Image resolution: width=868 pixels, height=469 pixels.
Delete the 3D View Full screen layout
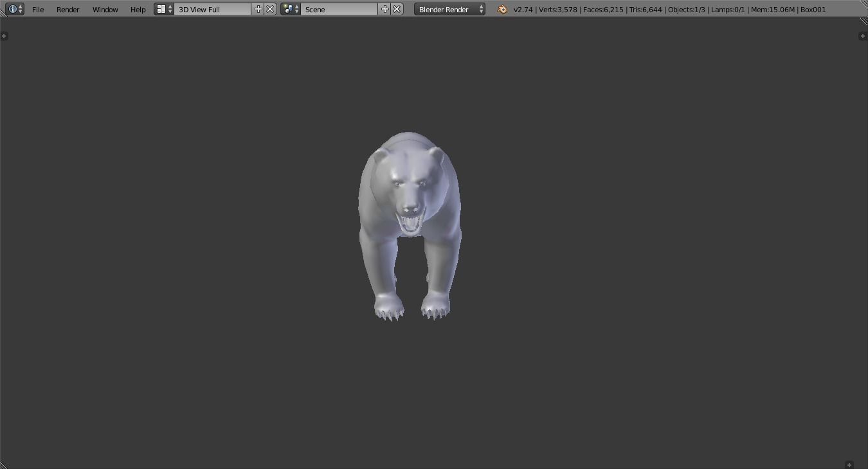(270, 9)
